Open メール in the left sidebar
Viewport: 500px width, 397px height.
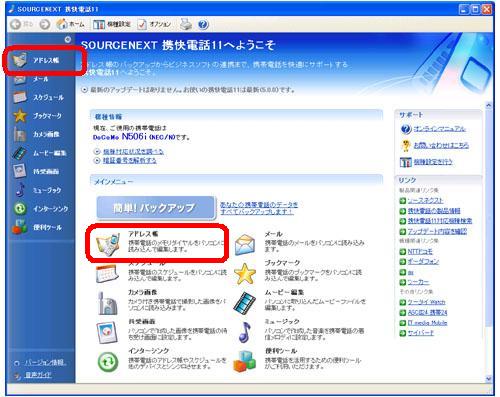(x=32, y=79)
